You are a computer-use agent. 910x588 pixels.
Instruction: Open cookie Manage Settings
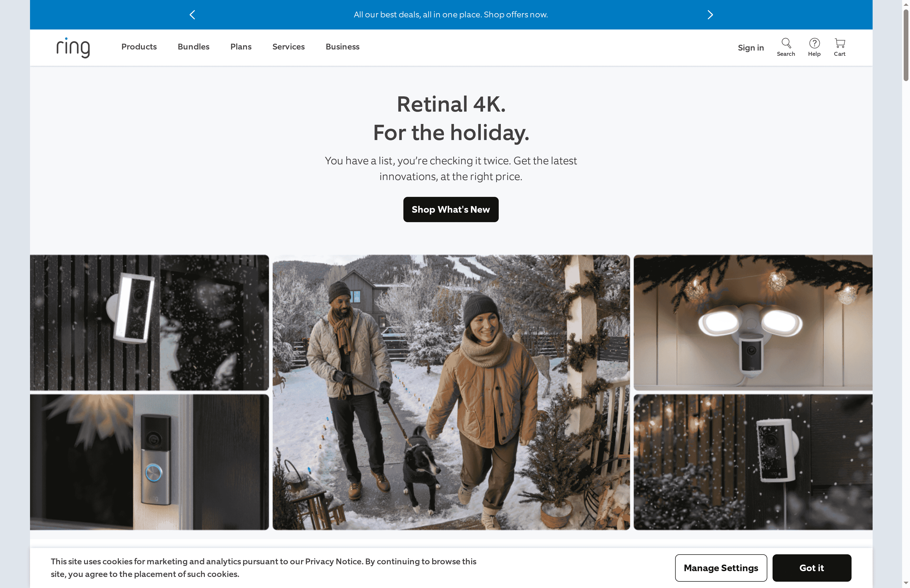[721, 568]
